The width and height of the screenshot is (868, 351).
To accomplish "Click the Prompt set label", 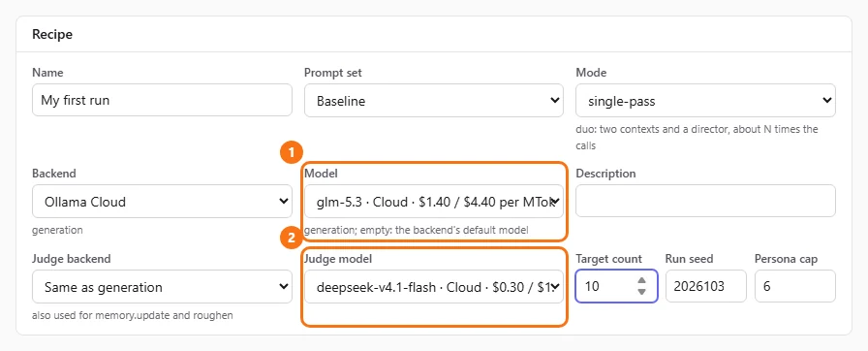I will [x=333, y=73].
